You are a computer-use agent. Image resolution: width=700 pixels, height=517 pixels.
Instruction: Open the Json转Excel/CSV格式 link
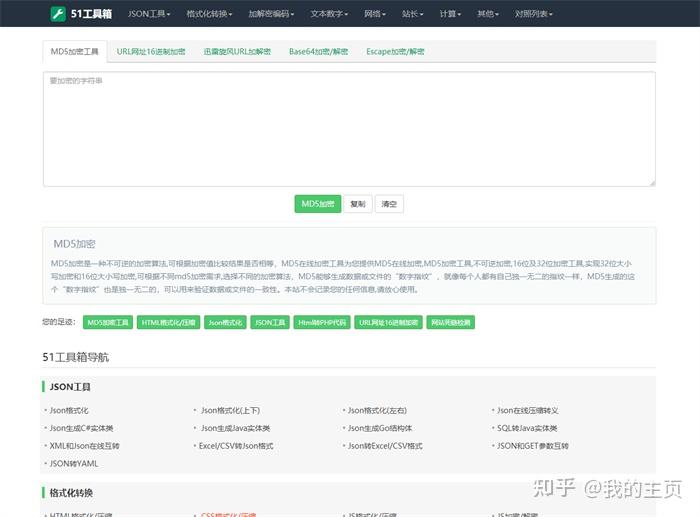pos(385,446)
